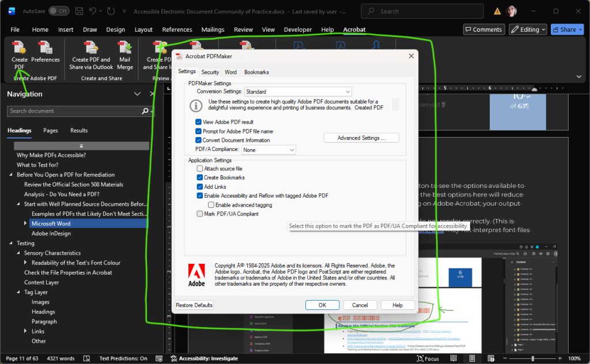Switch to Pages tab in Navigation
Viewport: 590px width, 364px height.
[51, 131]
